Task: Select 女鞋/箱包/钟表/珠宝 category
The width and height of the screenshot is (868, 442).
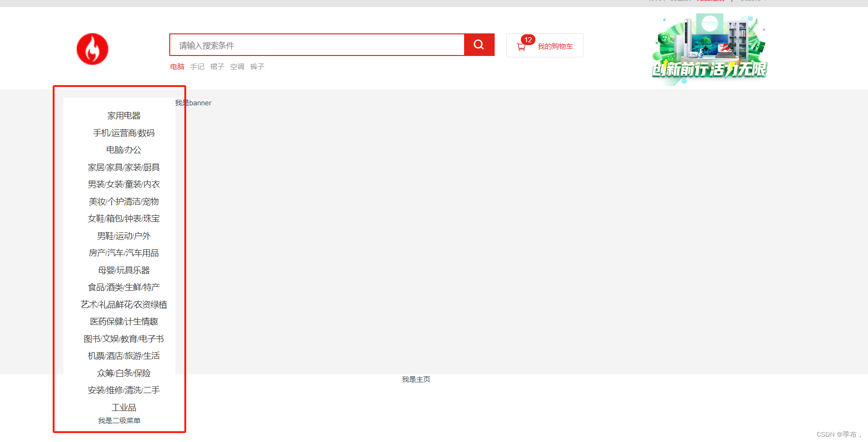Action: 124,219
